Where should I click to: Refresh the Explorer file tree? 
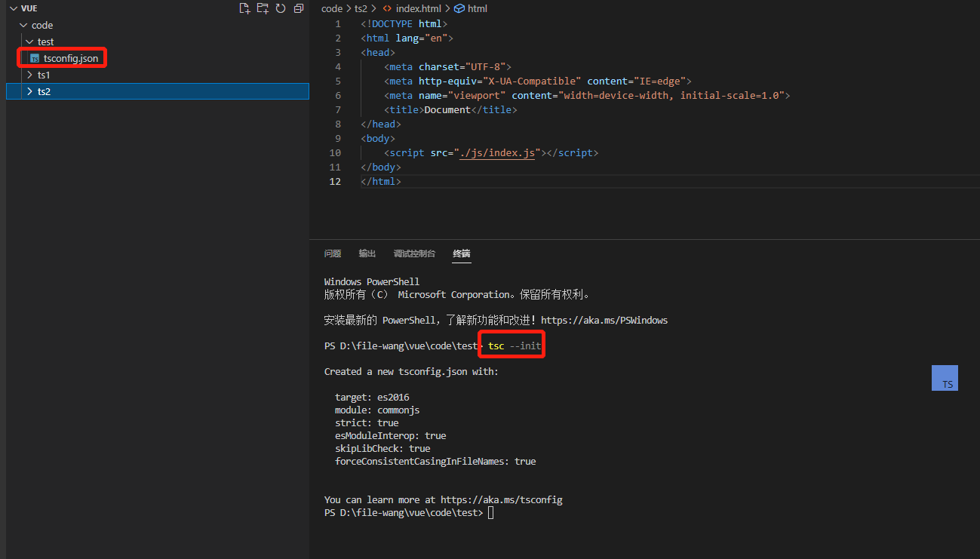coord(281,8)
